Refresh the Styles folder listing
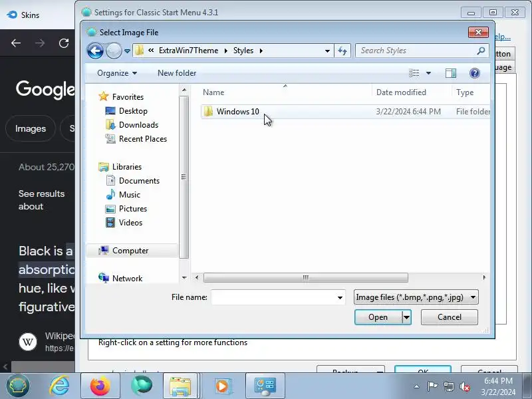The image size is (532, 399). [x=342, y=51]
